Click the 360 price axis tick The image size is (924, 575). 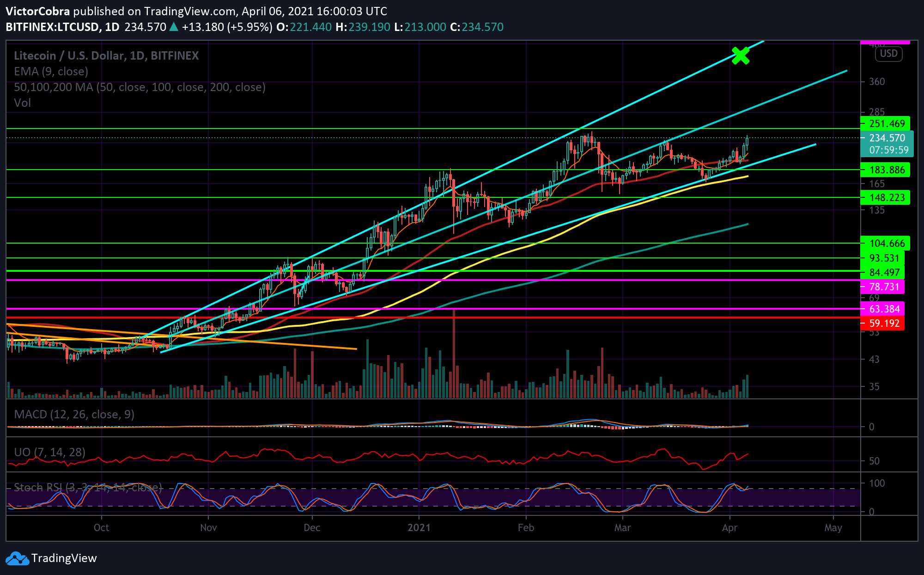coord(877,81)
